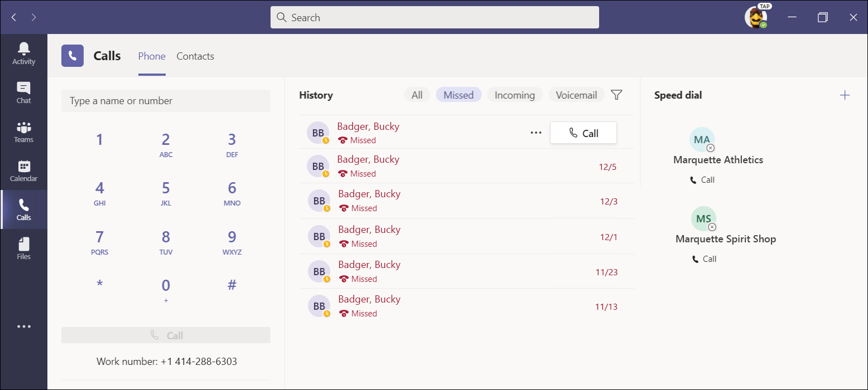The image size is (868, 390).
Task: Call back Bucky Badger using Call button
Action: tap(583, 133)
